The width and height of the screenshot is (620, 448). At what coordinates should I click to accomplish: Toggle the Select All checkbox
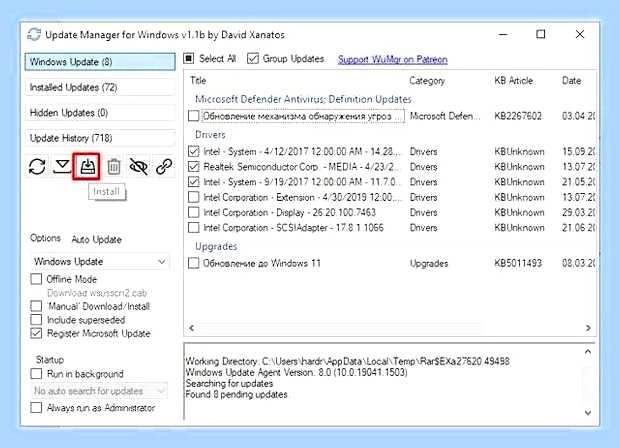(189, 59)
